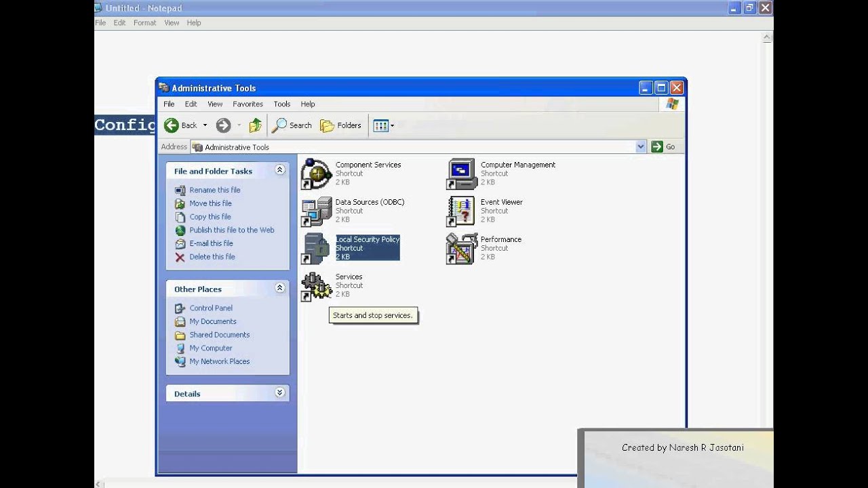The height and width of the screenshot is (488, 868).
Task: Open File menu in Administrative Tools
Action: (169, 104)
